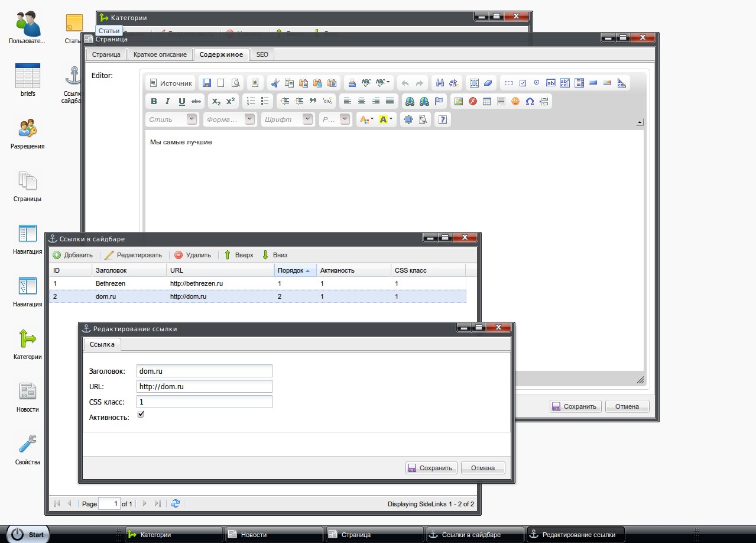The width and height of the screenshot is (756, 543).
Task: Click the Special Character omega icon
Action: [x=530, y=101]
